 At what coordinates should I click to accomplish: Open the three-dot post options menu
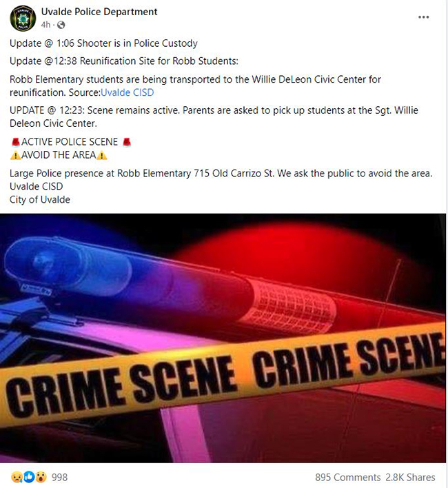(x=423, y=17)
